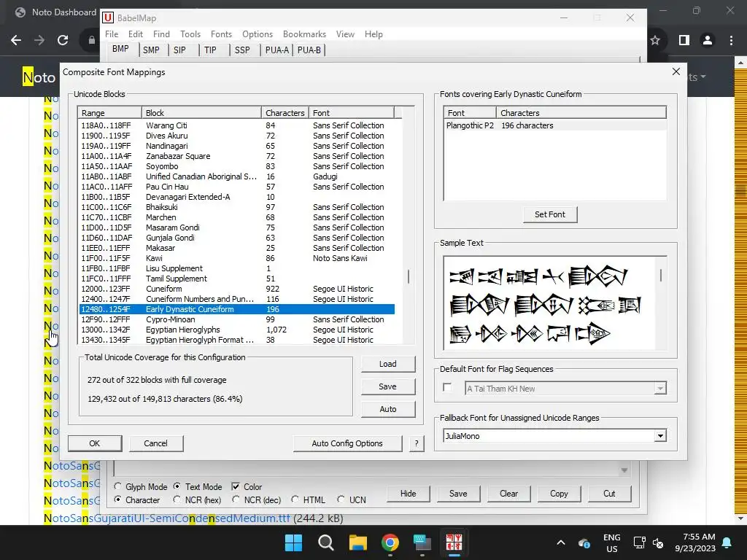Select Glyph Mode radio button
Screen dimensions: 747x560
coord(117,486)
